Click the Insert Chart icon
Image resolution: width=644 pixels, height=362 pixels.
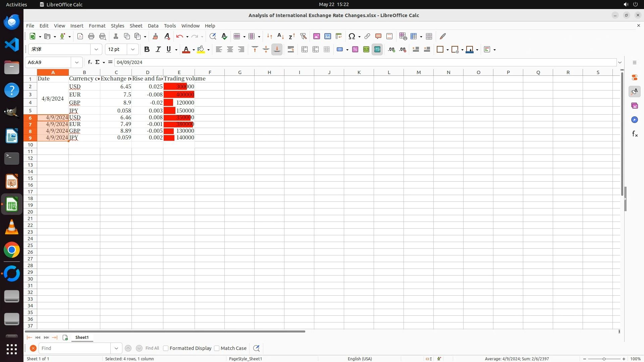(x=328, y=36)
